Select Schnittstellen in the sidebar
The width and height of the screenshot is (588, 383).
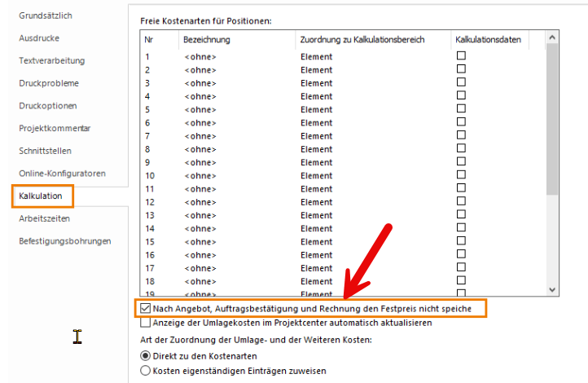(45, 151)
